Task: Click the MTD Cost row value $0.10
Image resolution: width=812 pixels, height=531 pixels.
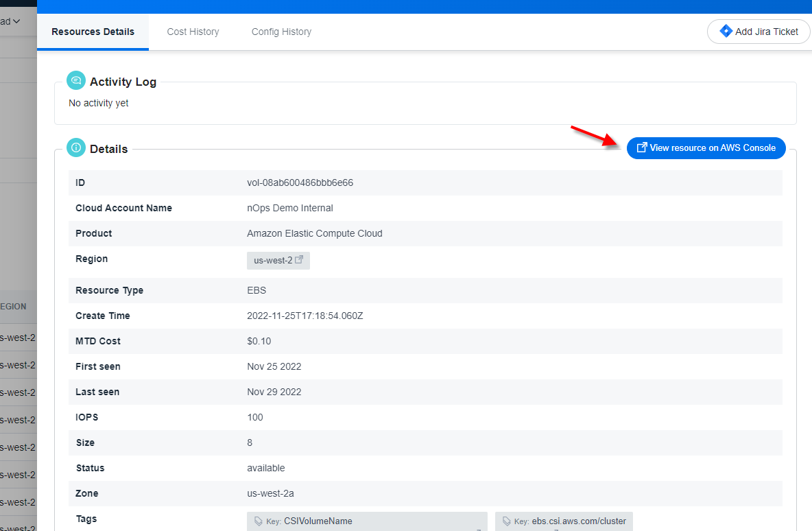Action: click(257, 341)
